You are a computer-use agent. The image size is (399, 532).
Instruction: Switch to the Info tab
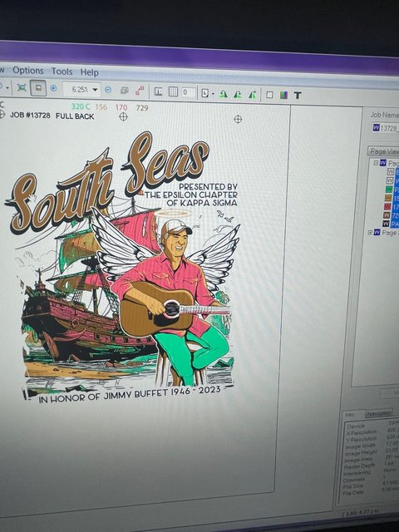tap(349, 415)
